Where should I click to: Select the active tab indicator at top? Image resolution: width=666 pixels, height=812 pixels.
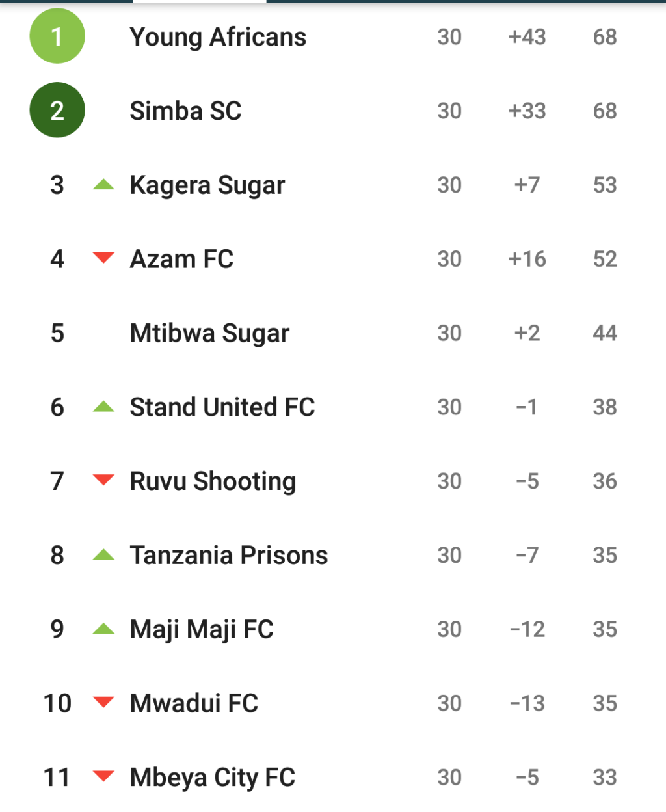click(x=200, y=2)
